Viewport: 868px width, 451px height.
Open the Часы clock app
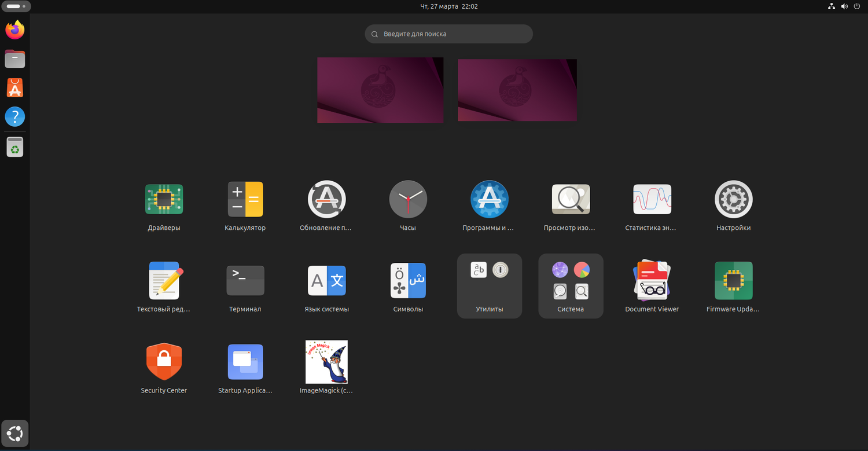click(x=408, y=200)
